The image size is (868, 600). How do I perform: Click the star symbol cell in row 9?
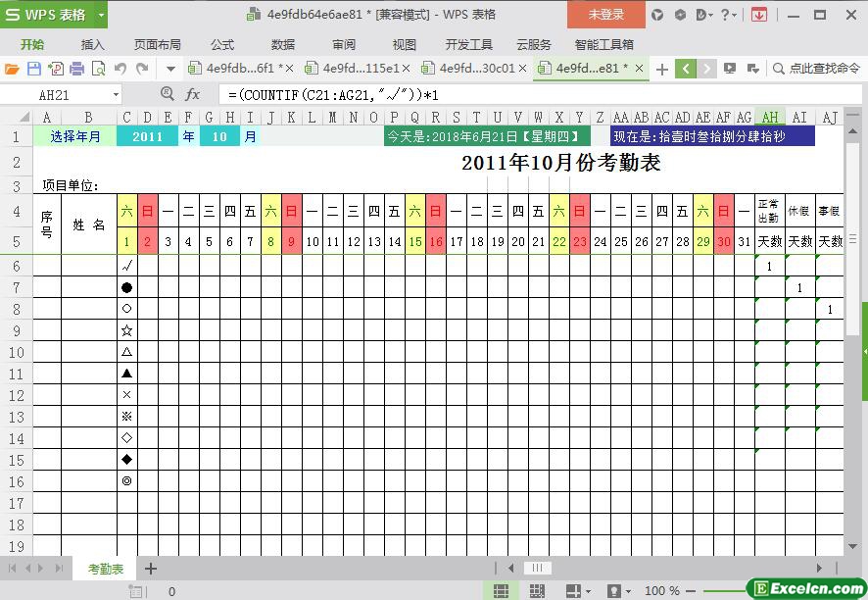point(126,330)
